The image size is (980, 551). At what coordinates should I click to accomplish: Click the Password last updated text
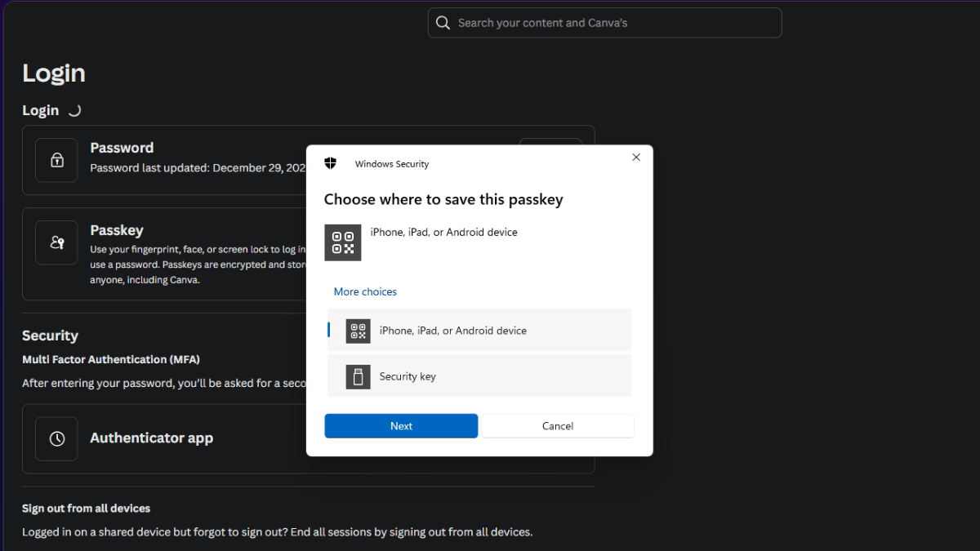pos(198,167)
